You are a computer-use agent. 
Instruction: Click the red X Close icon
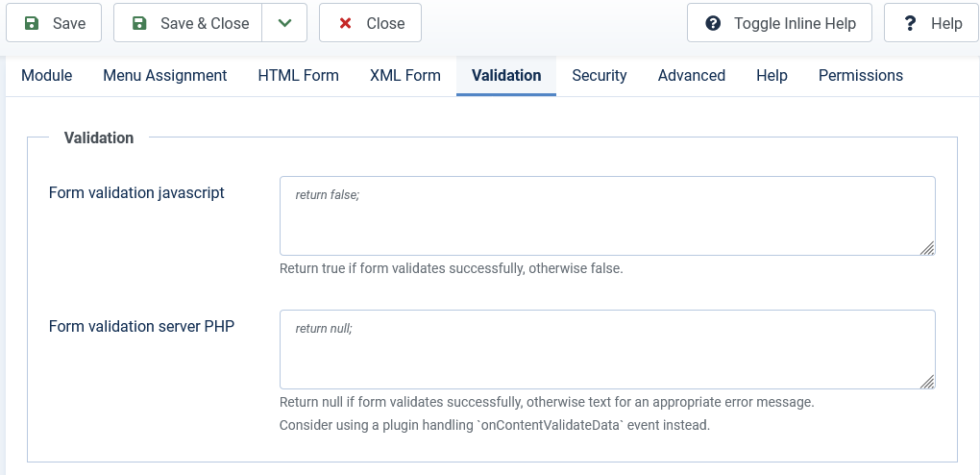click(344, 23)
